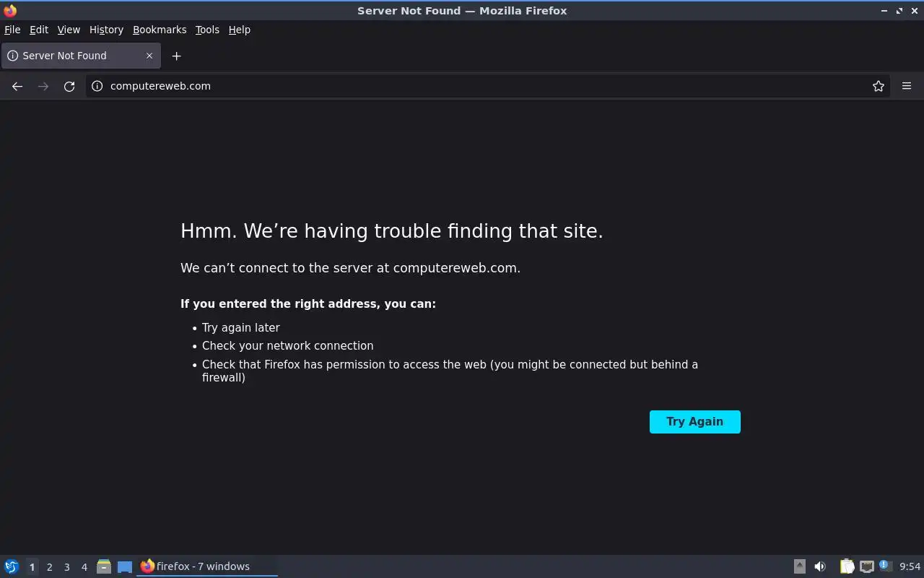Click the "Try again later" bullet text

click(241, 327)
